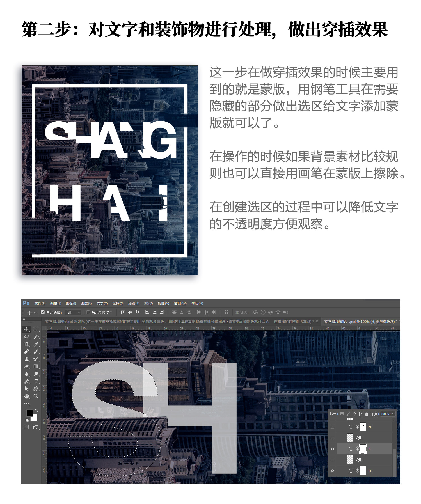This screenshot has width=421, height=504.
Task: Click the foreground black color swatch
Action: (29, 413)
